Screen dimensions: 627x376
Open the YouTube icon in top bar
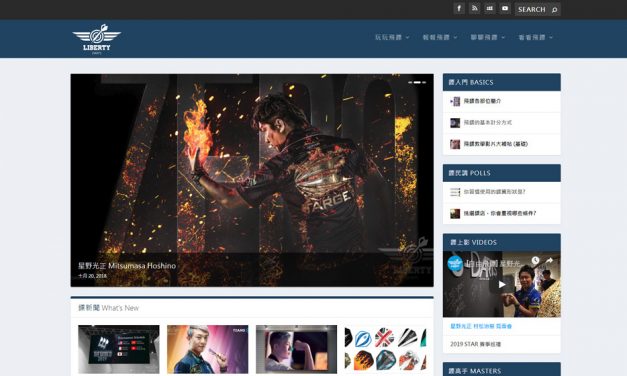click(x=505, y=8)
